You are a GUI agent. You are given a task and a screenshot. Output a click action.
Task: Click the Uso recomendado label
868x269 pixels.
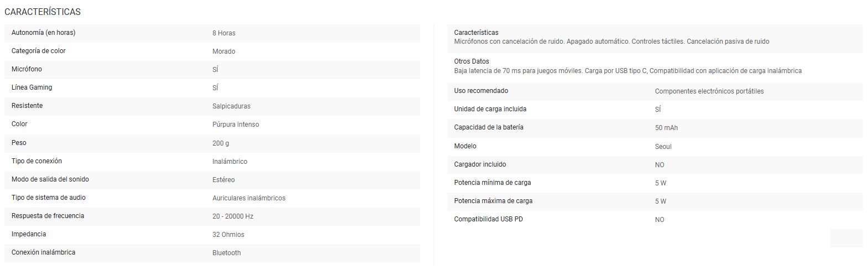pyautogui.click(x=480, y=91)
